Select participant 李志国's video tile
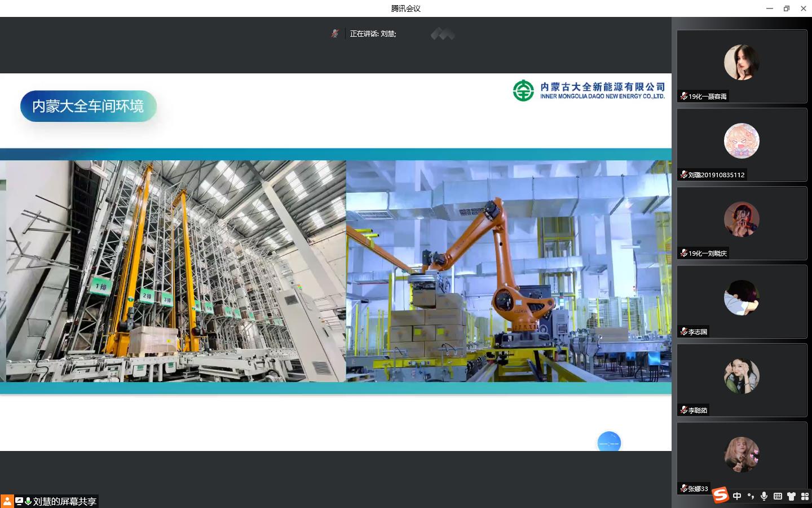Screen dimensions: 812x508 742,302
